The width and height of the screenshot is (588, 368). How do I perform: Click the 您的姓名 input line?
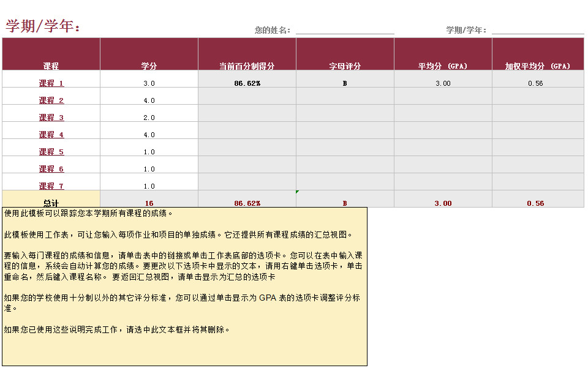pos(345,30)
